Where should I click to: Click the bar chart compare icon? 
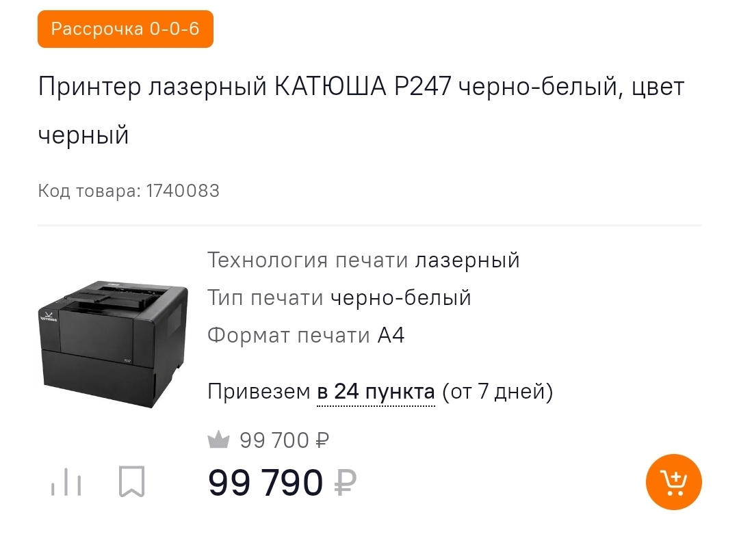coord(66,482)
